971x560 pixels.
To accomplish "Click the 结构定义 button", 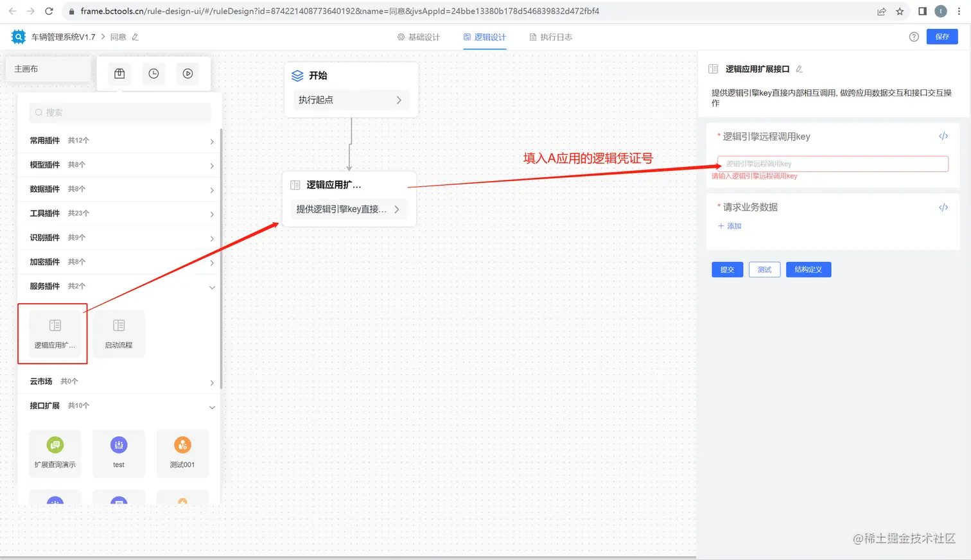I will [x=809, y=270].
